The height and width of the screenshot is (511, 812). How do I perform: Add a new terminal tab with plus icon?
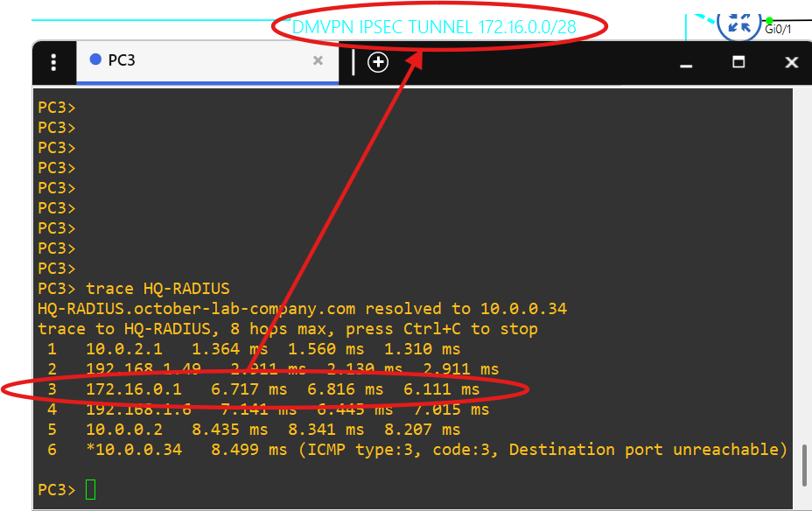(x=378, y=62)
